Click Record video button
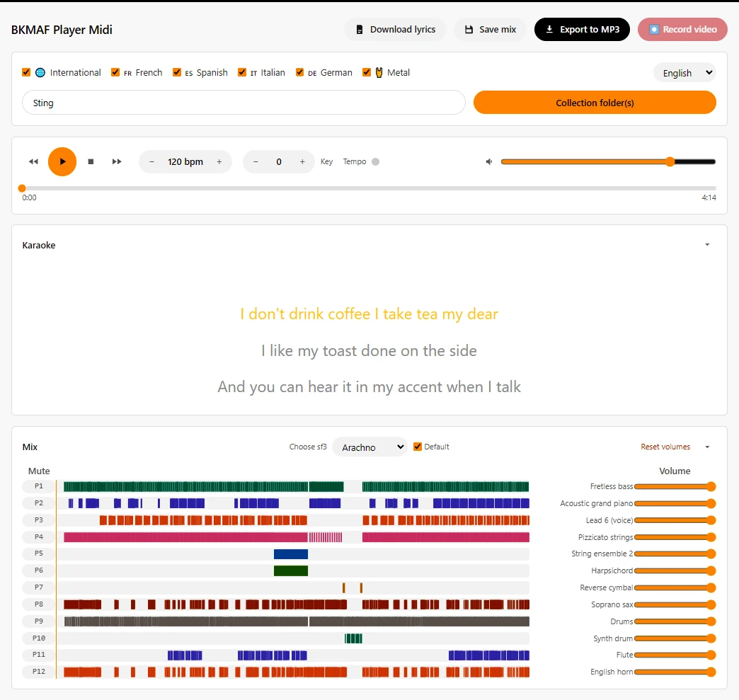 682,29
